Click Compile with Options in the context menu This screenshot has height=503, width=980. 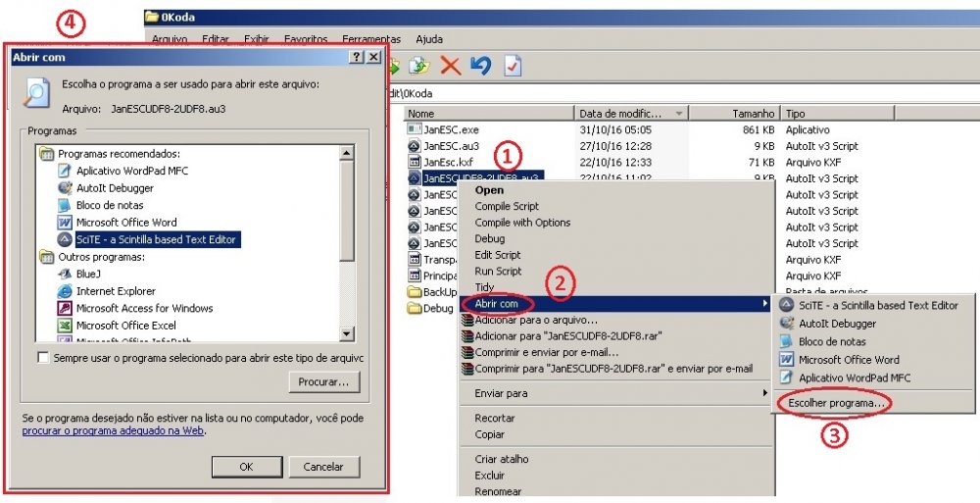pyautogui.click(x=522, y=223)
